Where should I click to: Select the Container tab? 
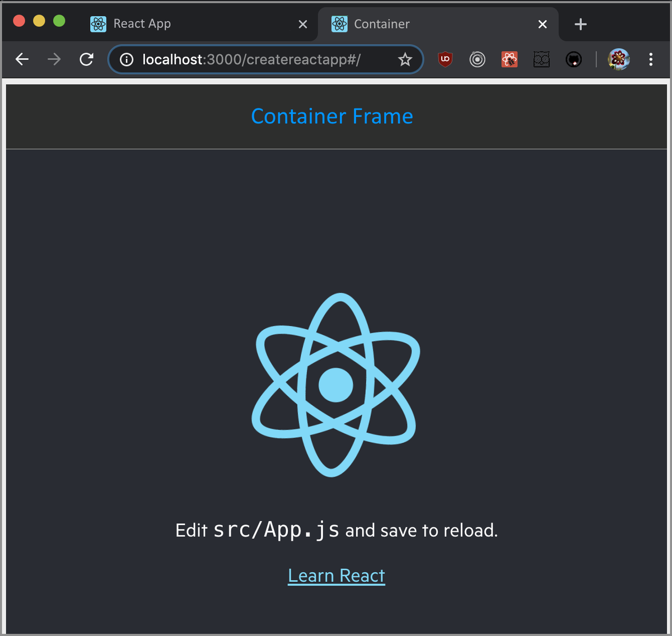point(438,24)
